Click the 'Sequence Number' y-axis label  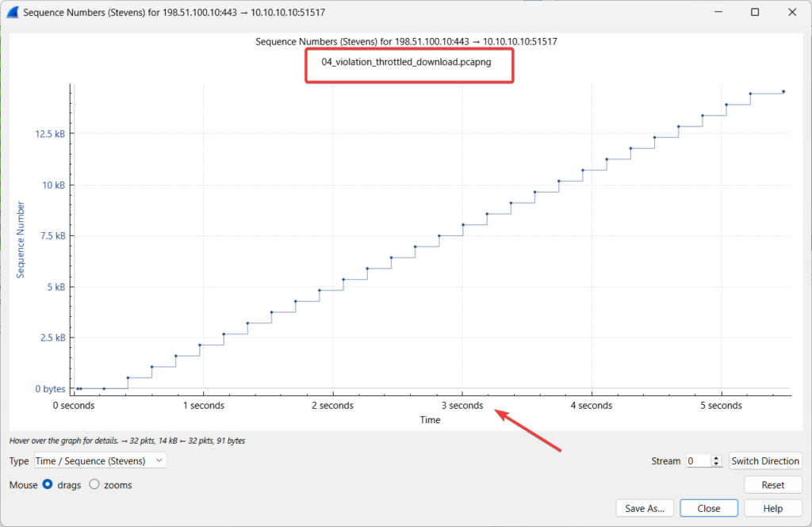(21, 239)
